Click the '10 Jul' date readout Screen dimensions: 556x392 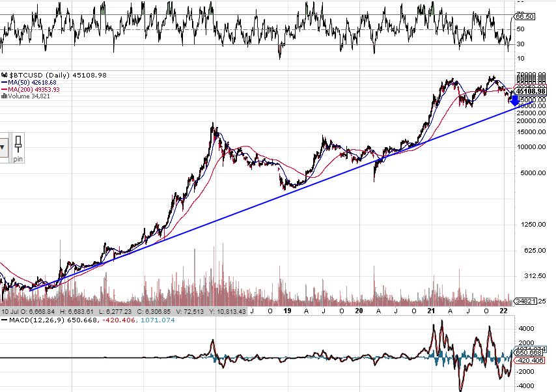[x=10, y=311]
